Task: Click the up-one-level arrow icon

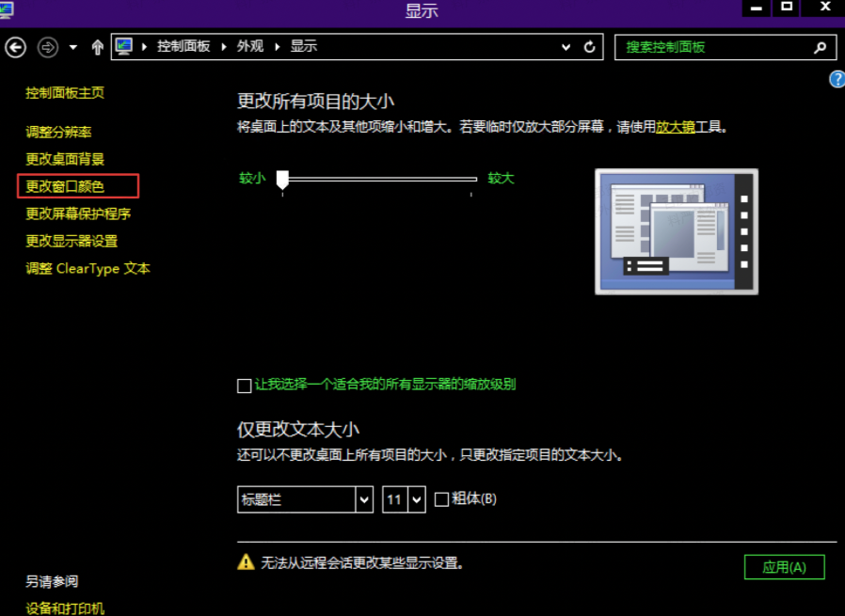Action: (x=97, y=47)
